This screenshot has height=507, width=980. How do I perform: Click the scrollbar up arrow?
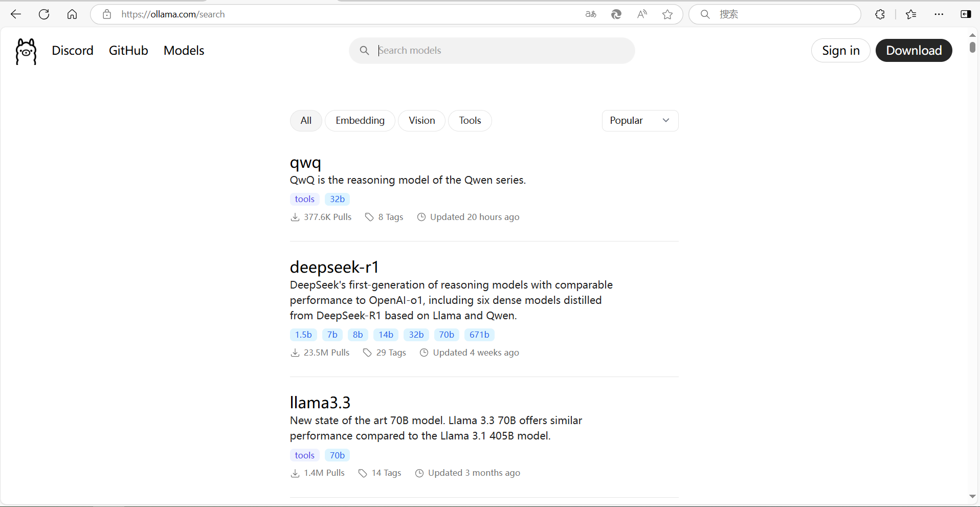click(x=972, y=35)
